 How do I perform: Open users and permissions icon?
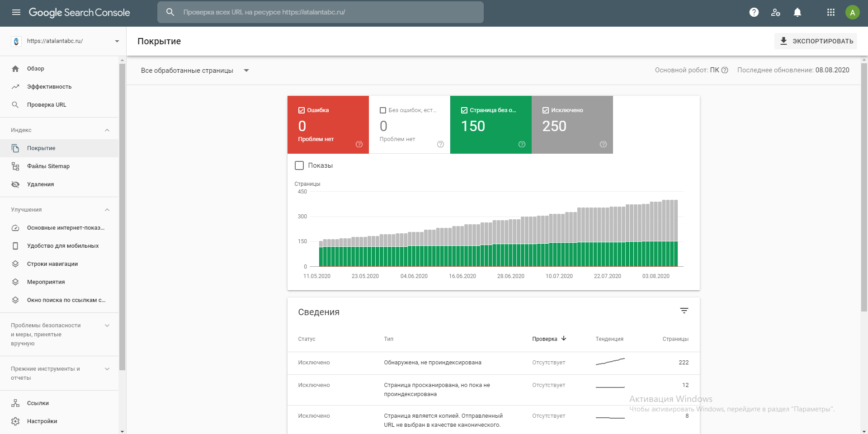click(x=776, y=12)
